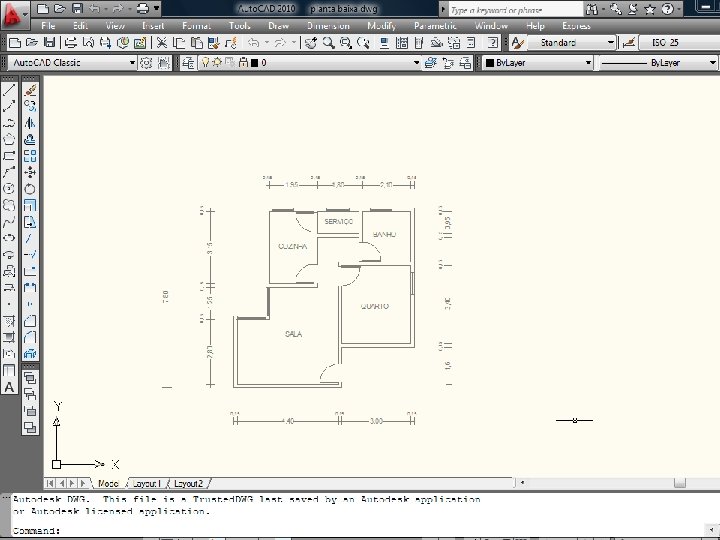The image size is (720, 540).
Task: Open the File menu
Action: [x=48, y=26]
